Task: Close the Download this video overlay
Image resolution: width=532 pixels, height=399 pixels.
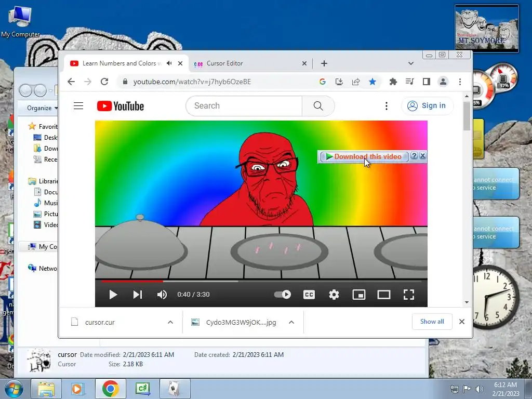Action: 422,156
